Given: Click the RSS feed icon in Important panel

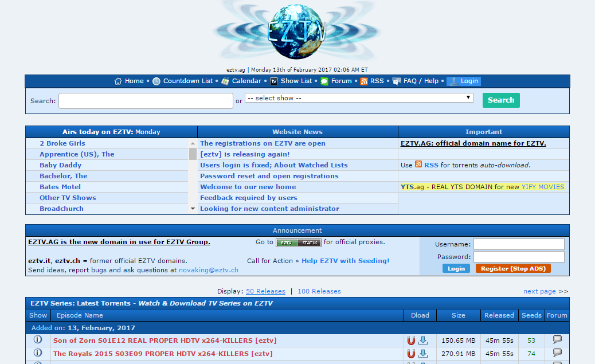Looking at the screenshot, I should click(x=418, y=164).
